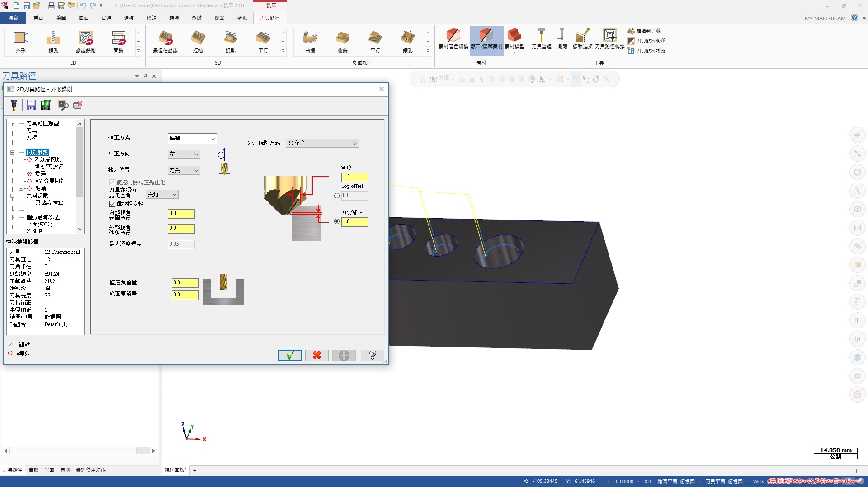Expand the 毛頭 tree node
This screenshot has height=487, width=868.
(21, 188)
